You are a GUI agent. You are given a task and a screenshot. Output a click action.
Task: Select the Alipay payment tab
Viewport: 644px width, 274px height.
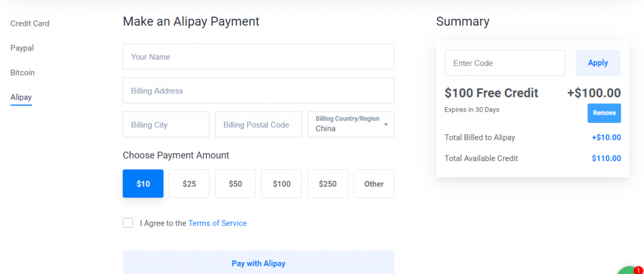[x=21, y=97]
